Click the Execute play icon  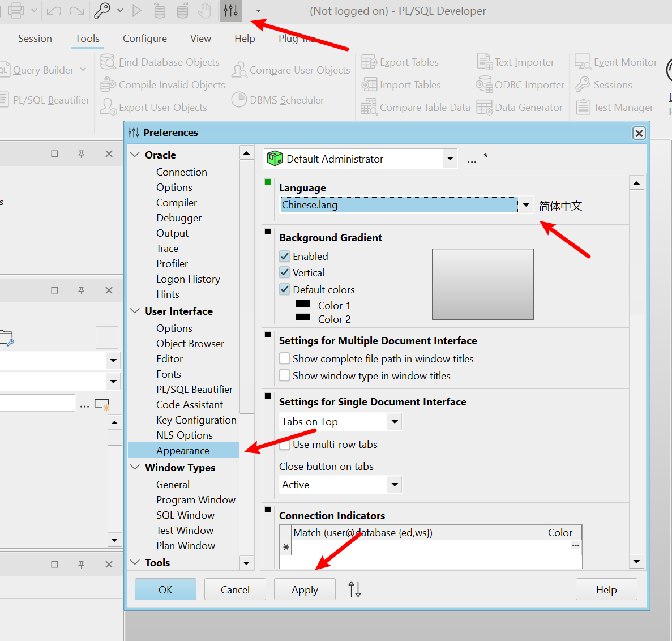click(136, 11)
